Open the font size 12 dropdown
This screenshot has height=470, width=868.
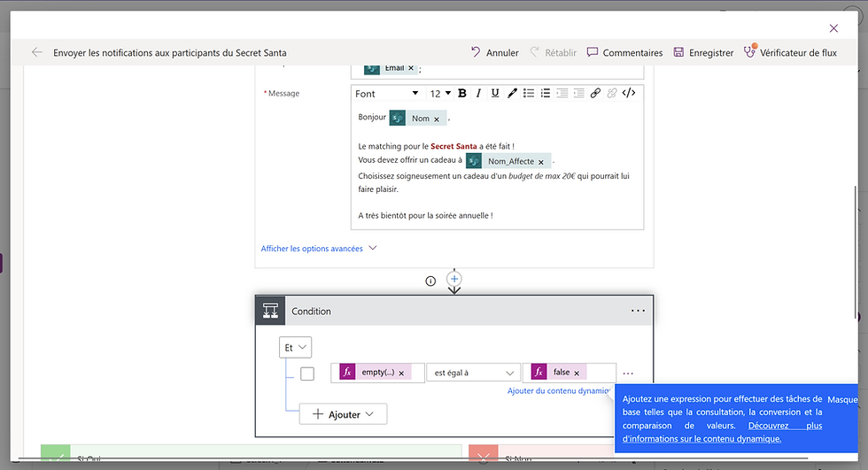(x=440, y=94)
